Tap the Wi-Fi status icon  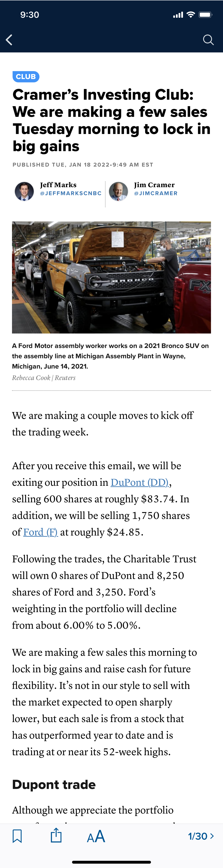[x=191, y=14]
